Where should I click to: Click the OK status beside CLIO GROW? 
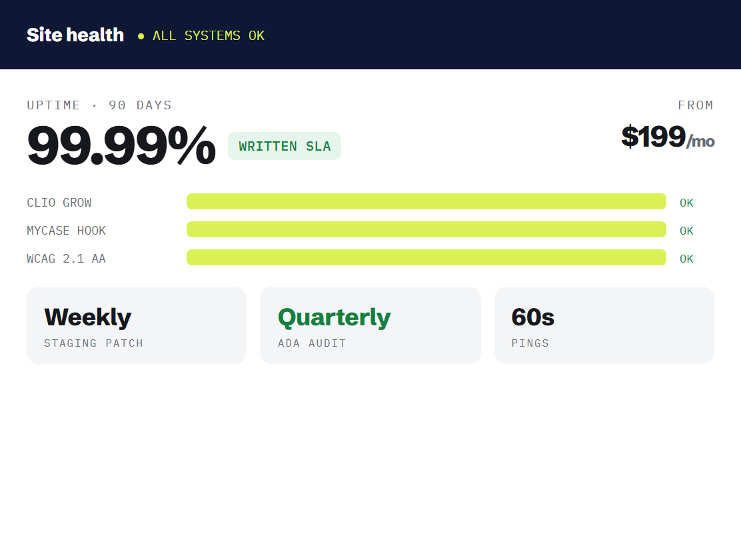(686, 203)
